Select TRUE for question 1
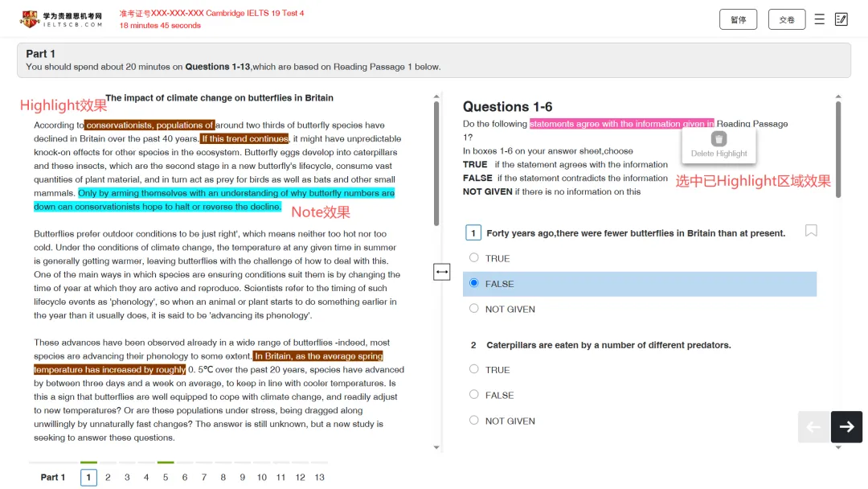Viewport: 868px width, 489px height. click(474, 258)
